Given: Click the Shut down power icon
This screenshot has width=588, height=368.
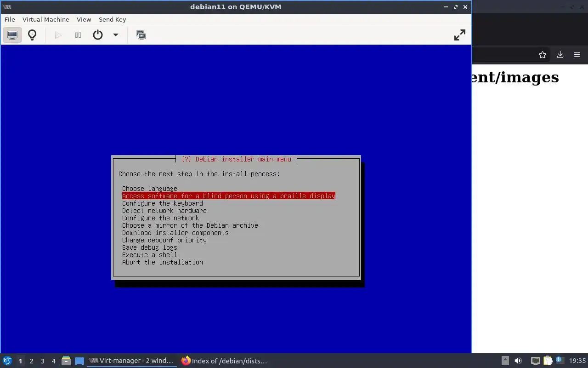Looking at the screenshot, I should click(98, 35).
